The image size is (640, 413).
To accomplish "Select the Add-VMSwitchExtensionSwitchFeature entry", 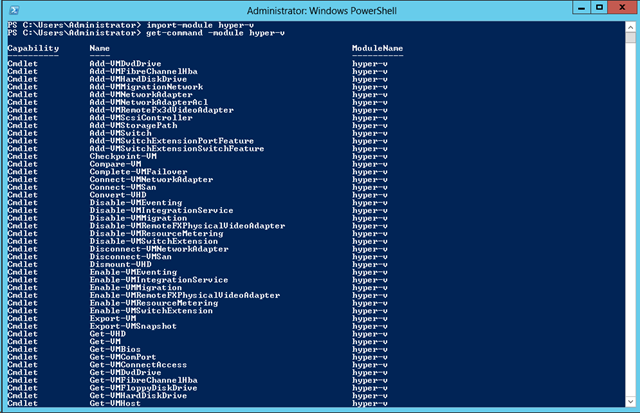I will coord(177,149).
